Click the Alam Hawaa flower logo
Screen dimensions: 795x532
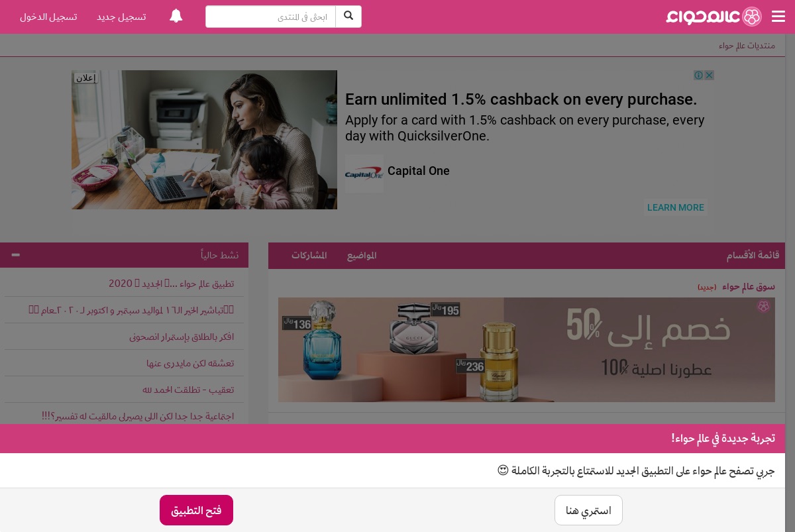pyautogui.click(x=751, y=17)
